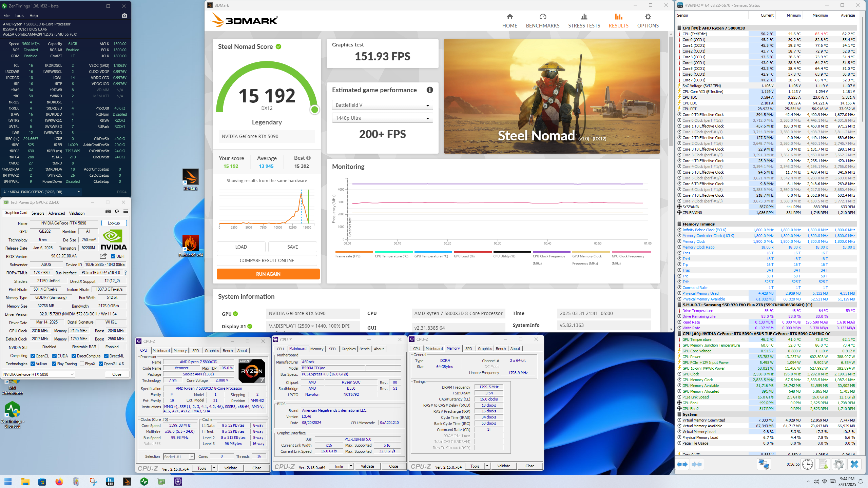Click Bus Interface question mark in GPU-Z
The image size is (868, 488).
(125, 273)
